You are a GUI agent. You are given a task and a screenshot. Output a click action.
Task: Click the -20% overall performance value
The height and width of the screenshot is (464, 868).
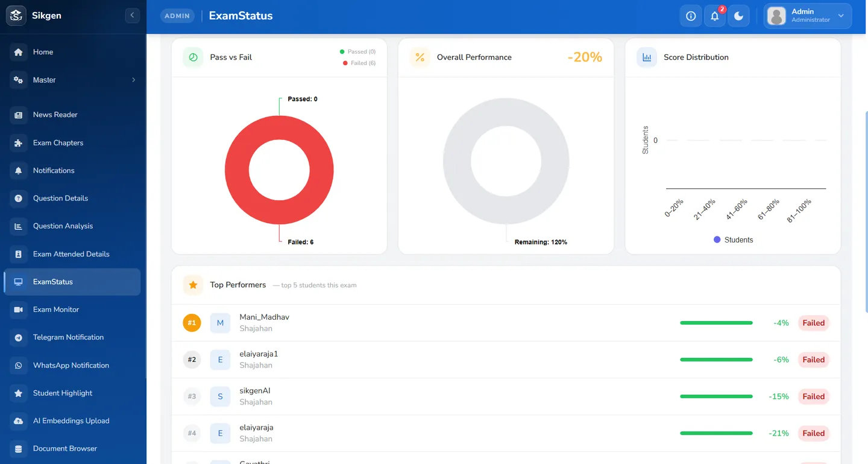[585, 57]
